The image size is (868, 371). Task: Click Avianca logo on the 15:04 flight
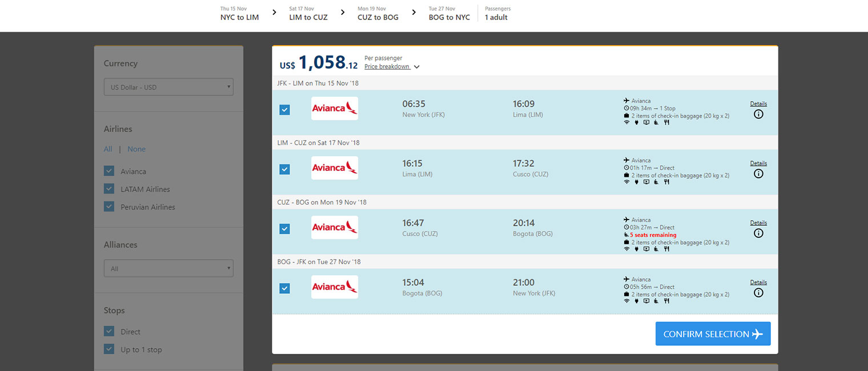[335, 287]
